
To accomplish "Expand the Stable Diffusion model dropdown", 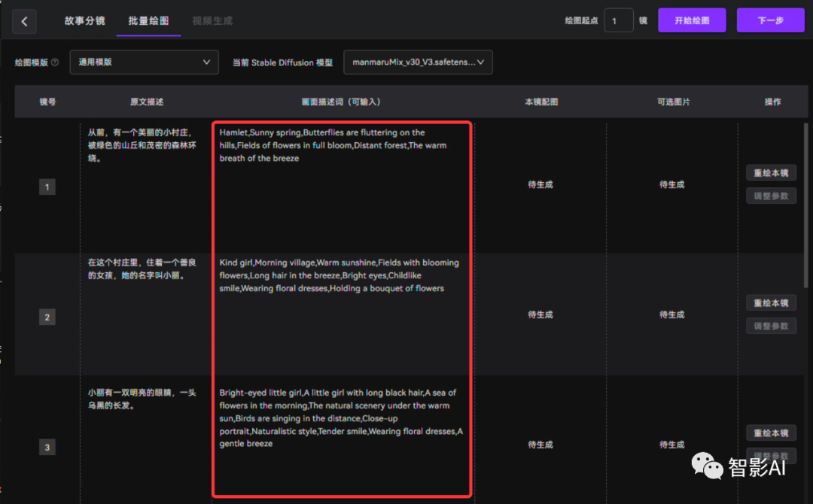I will click(418, 62).
